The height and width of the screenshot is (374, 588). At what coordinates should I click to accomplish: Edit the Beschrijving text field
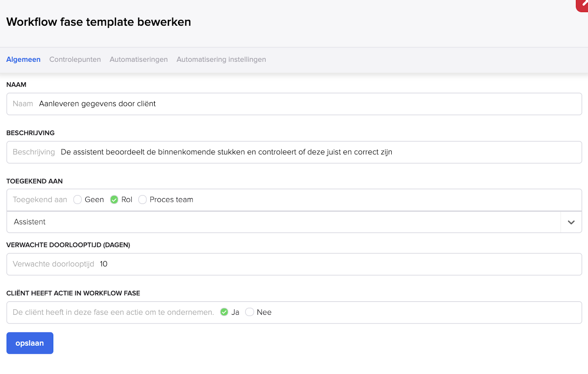pos(294,152)
